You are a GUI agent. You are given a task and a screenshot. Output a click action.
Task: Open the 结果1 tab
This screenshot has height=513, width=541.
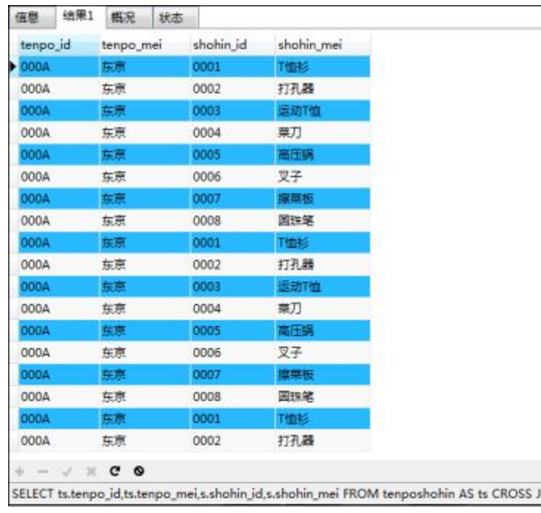(80, 16)
